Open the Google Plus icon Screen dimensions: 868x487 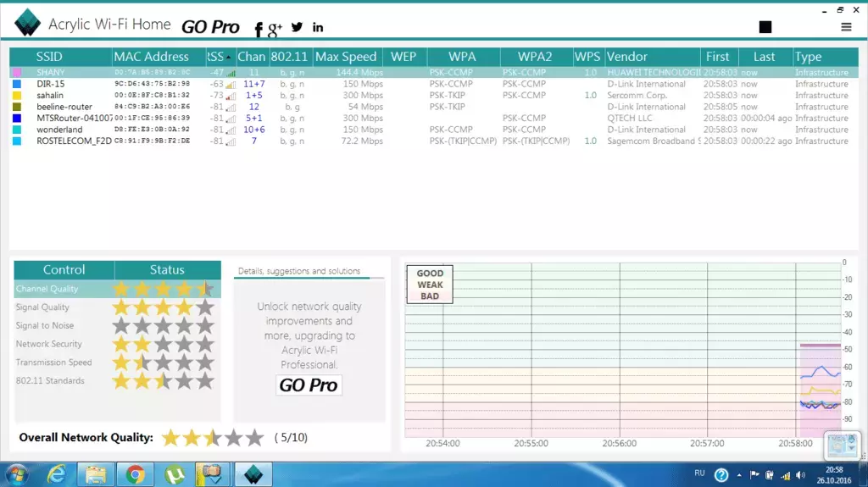(275, 29)
